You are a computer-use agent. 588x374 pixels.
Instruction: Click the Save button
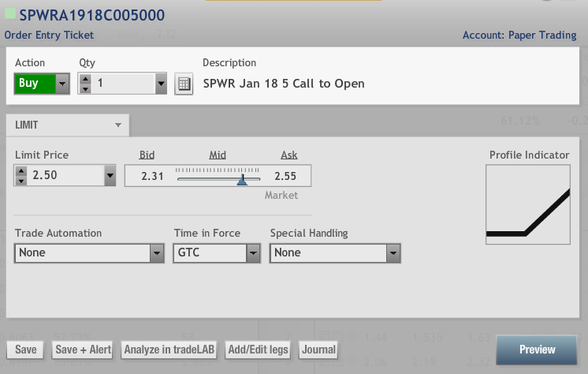click(25, 350)
